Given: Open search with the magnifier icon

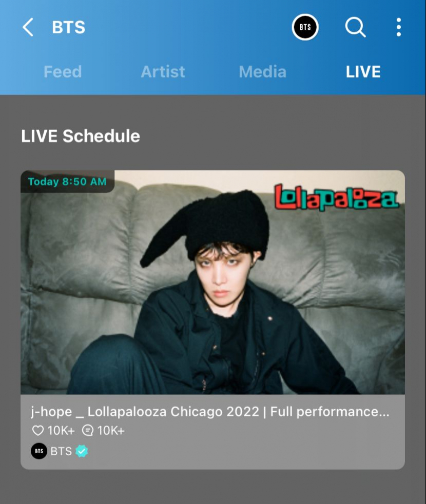Looking at the screenshot, I should pyautogui.click(x=355, y=27).
